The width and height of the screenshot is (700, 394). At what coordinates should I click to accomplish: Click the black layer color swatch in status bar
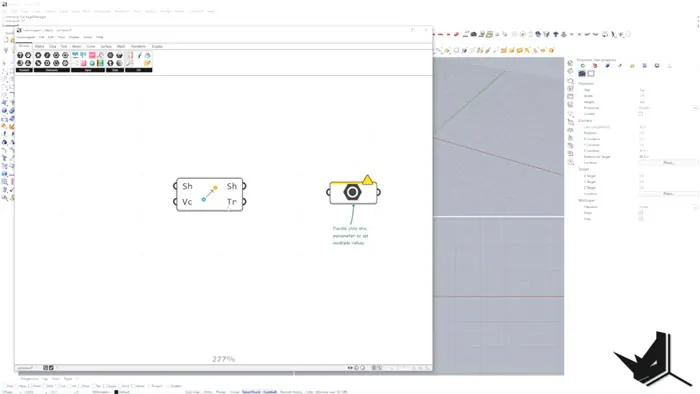(116, 392)
